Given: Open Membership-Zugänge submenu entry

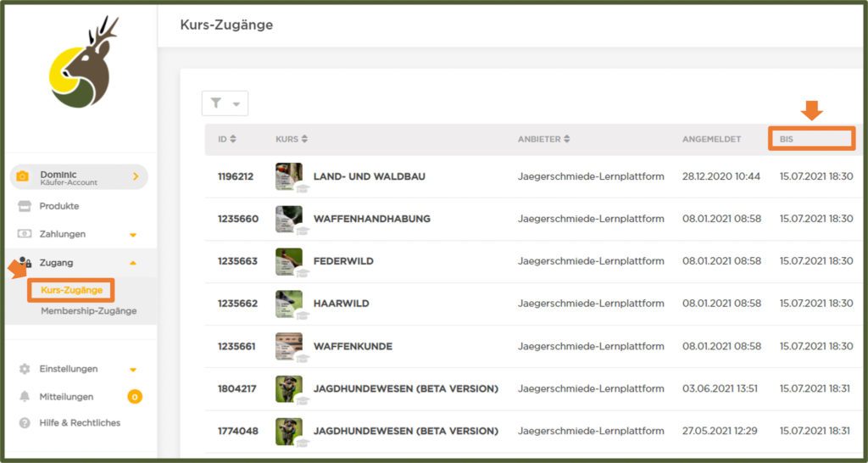Looking at the screenshot, I should 88,311.
